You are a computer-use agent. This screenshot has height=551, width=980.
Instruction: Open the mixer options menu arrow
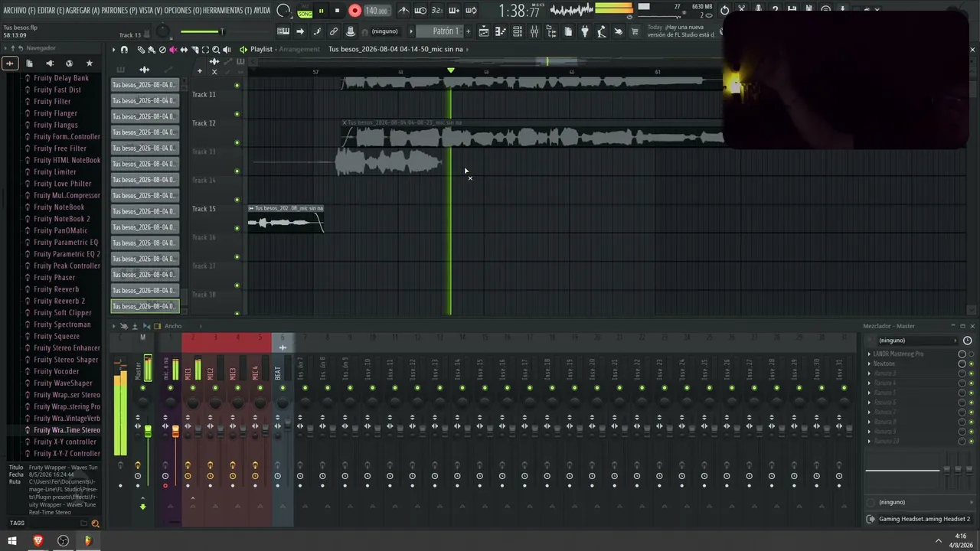[x=113, y=326]
